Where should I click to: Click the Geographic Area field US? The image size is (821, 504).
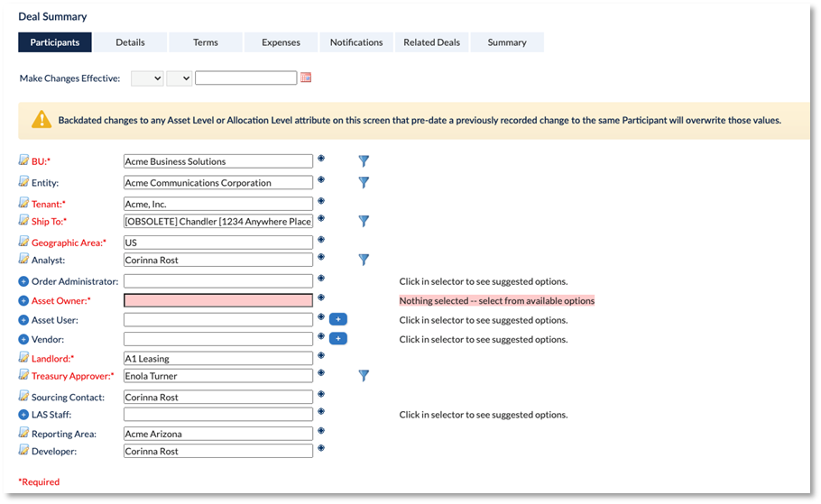[218, 243]
